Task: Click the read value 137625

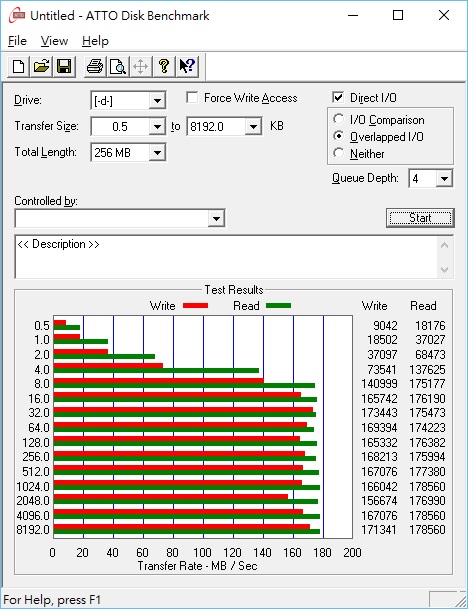Action: (427, 369)
